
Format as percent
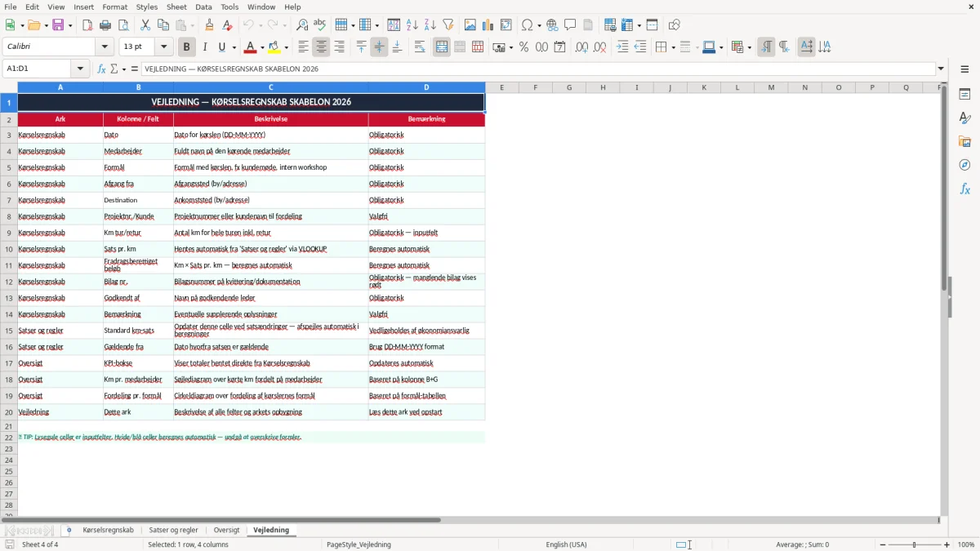tap(524, 47)
